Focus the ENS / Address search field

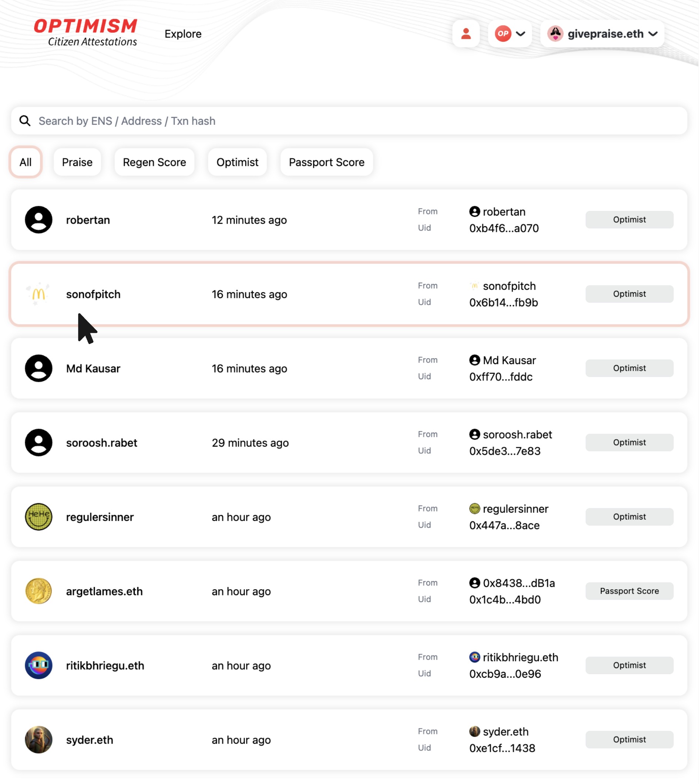click(349, 121)
